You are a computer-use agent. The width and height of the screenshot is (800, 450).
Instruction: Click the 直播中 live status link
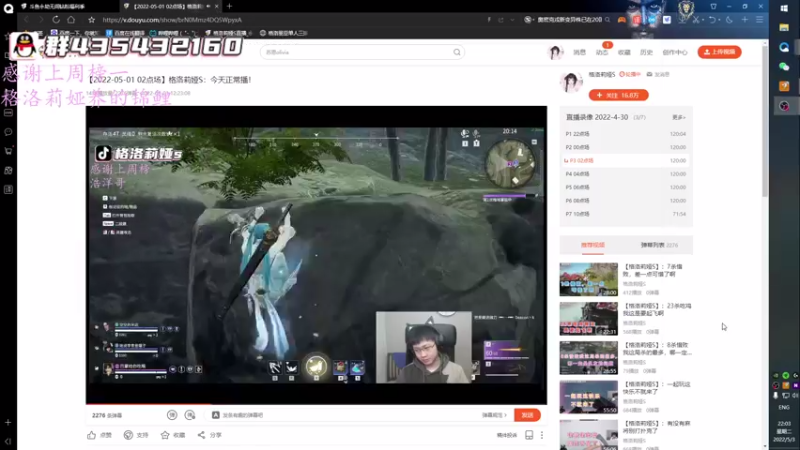point(630,74)
